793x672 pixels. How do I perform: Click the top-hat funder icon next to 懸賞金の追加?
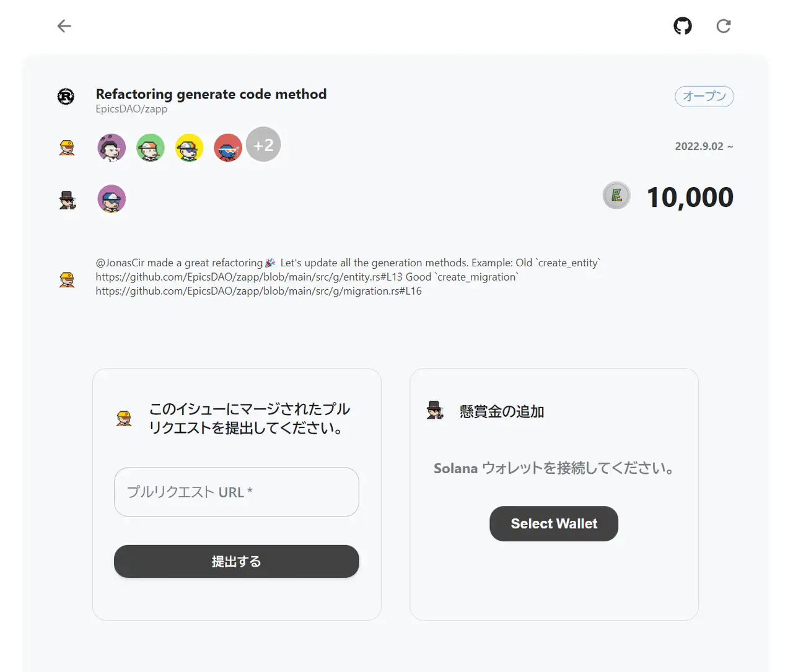tap(435, 410)
